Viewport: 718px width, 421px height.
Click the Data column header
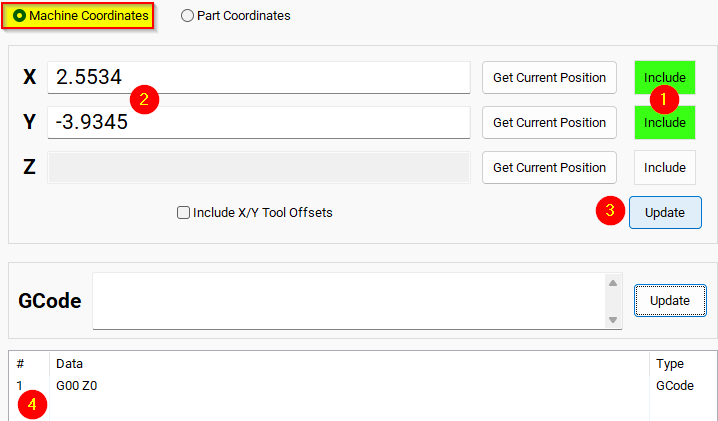pos(70,364)
